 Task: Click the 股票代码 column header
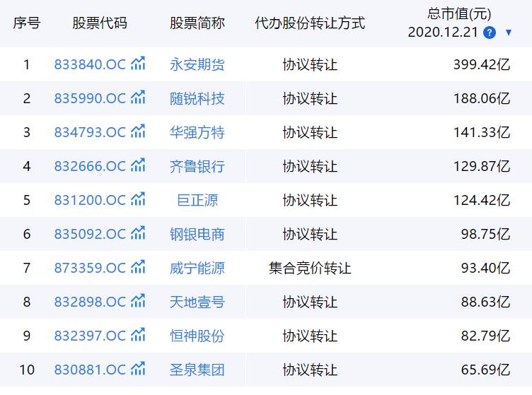(x=100, y=23)
